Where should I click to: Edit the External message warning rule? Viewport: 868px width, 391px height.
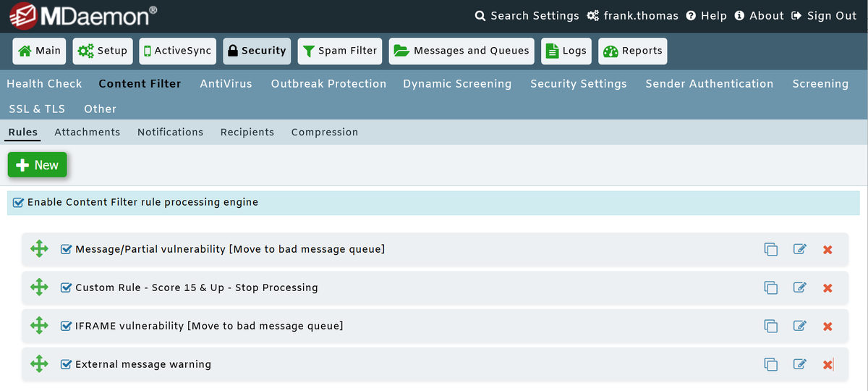(x=799, y=364)
